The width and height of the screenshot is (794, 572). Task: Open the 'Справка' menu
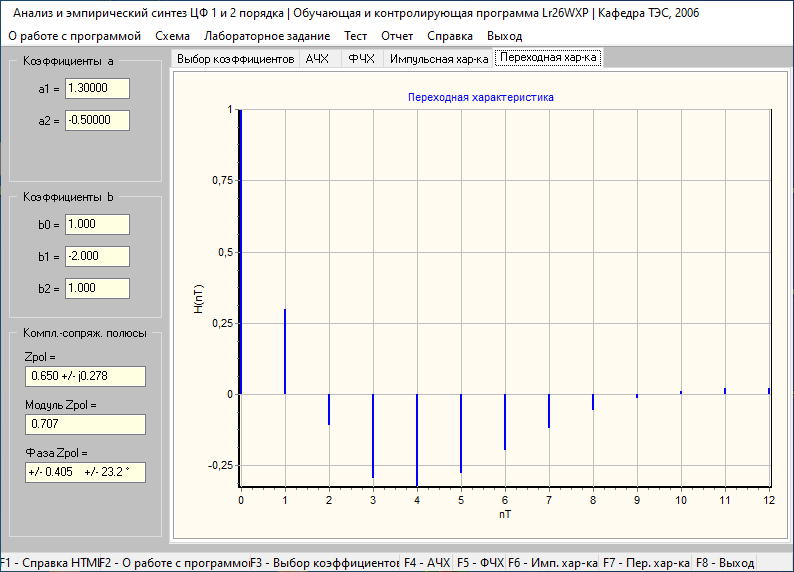[450, 36]
